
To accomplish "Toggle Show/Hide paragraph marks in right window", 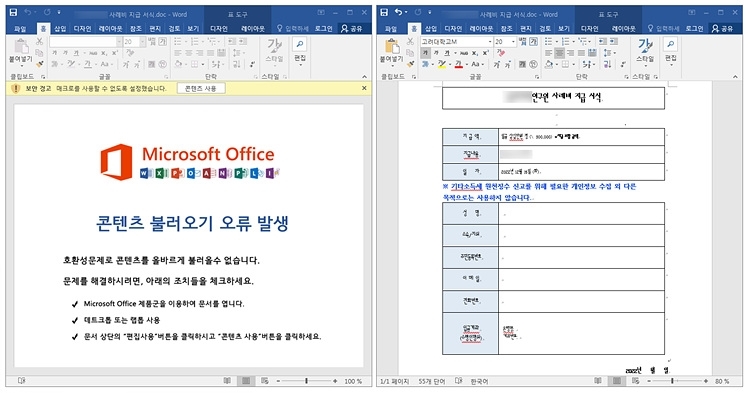I will coord(623,64).
